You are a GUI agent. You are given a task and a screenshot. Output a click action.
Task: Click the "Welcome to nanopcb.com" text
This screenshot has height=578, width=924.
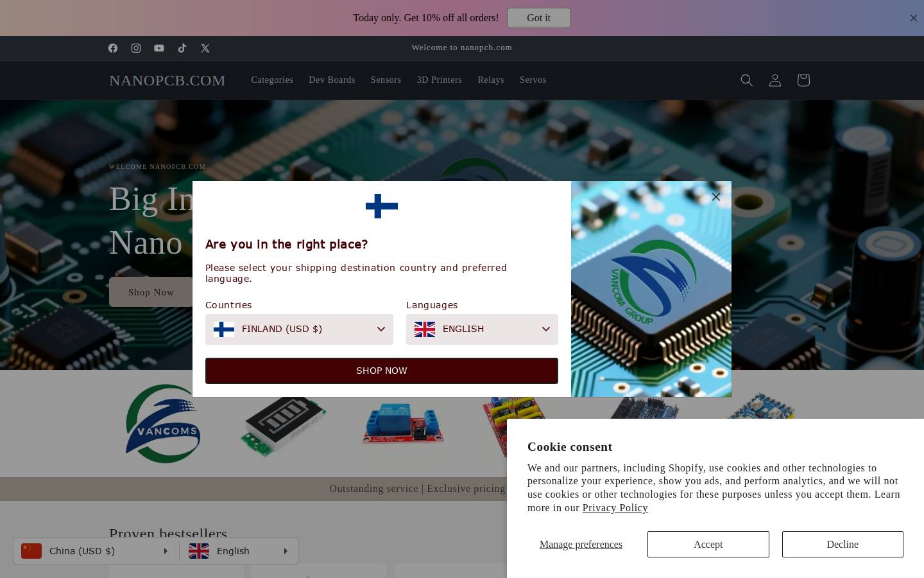[x=462, y=48]
